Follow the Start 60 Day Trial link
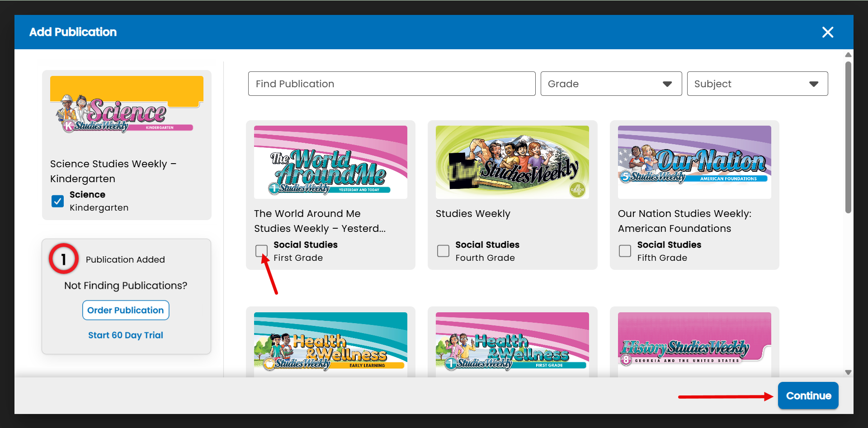 pyautogui.click(x=126, y=335)
